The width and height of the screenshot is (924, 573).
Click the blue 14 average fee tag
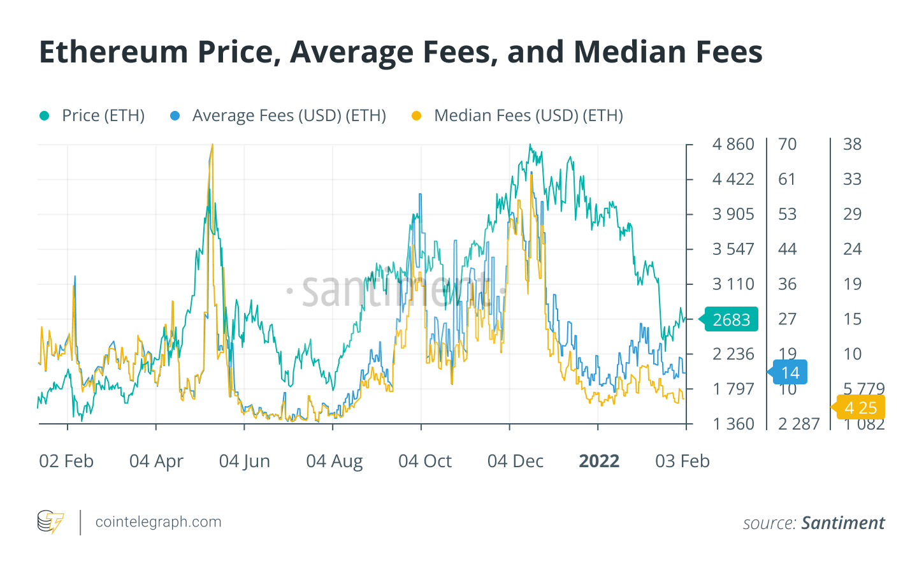point(790,373)
